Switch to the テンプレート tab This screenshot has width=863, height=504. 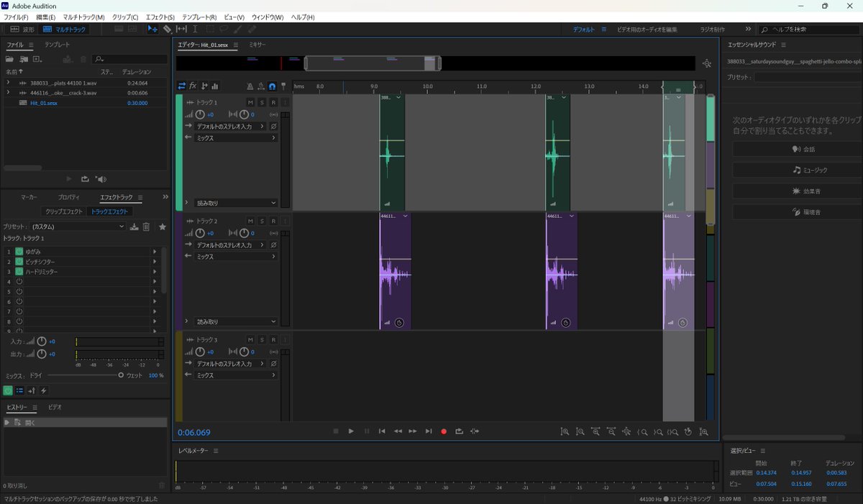[58, 45]
